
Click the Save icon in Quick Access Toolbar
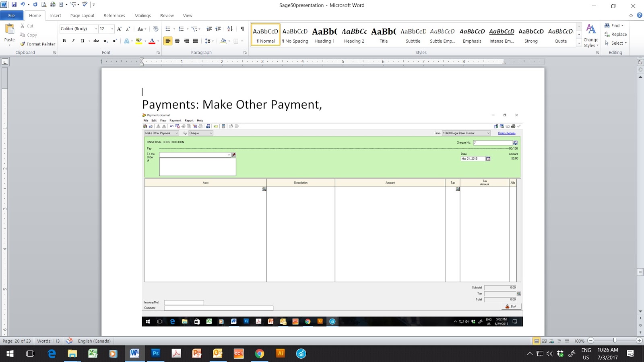click(14, 5)
